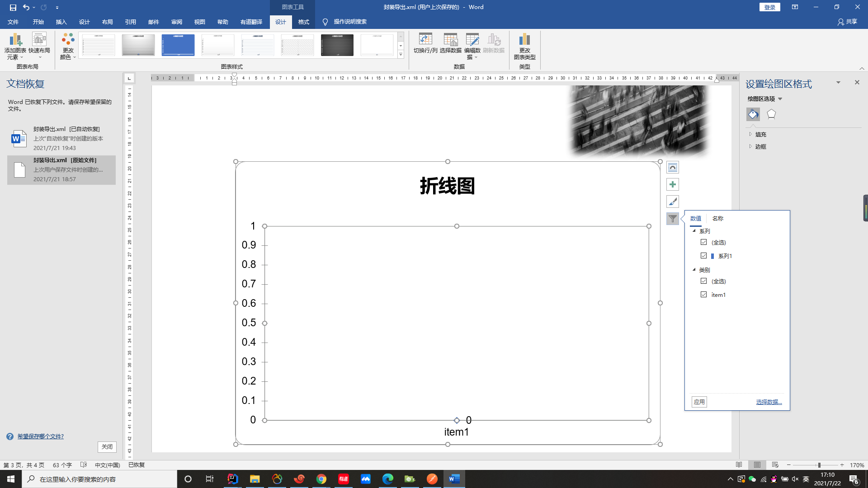Click Select Data (选择数据...) link
Screen dimensions: 868x488
tap(769, 402)
